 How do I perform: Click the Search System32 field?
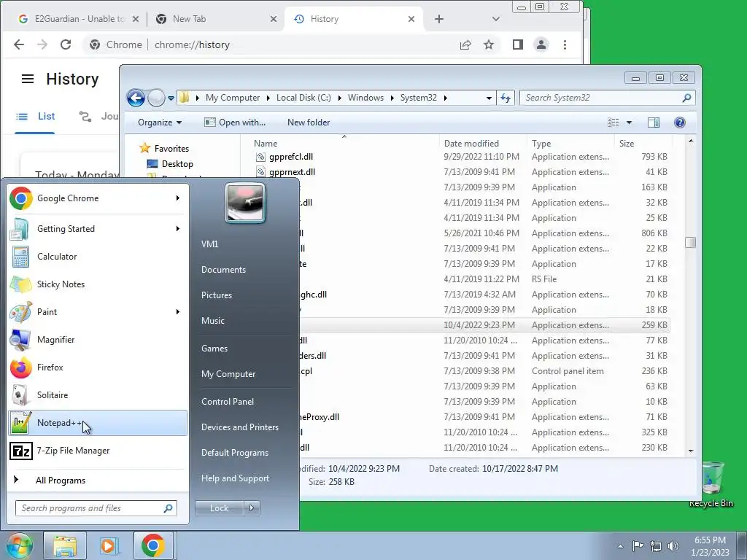tap(608, 98)
